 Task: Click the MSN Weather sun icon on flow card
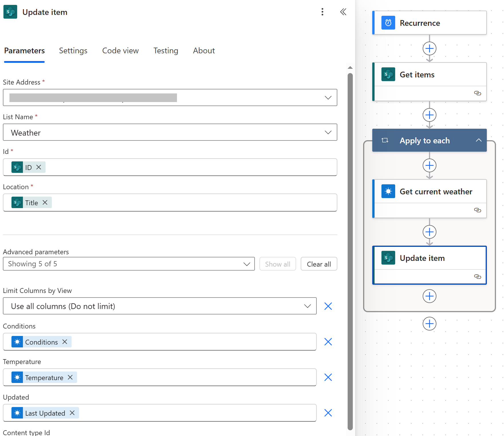388,191
